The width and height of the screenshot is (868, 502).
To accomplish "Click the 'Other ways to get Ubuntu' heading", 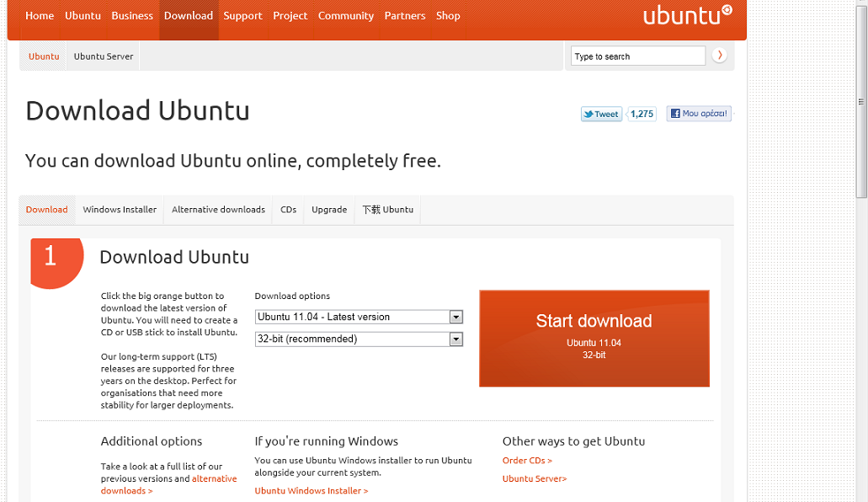I will click(x=573, y=441).
